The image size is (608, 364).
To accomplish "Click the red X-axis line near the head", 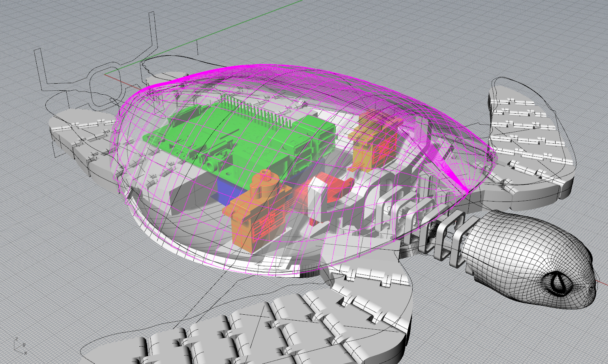I will click(602, 282).
